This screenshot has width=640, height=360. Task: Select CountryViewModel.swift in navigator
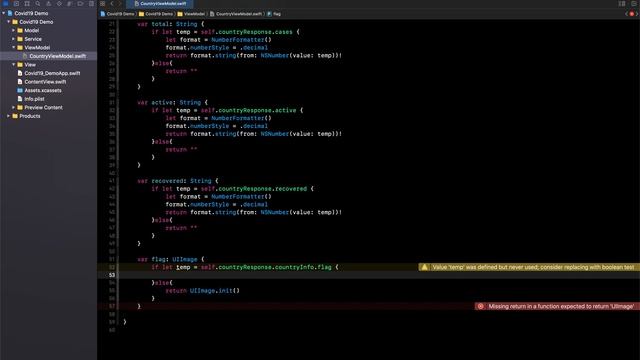pos(49,56)
